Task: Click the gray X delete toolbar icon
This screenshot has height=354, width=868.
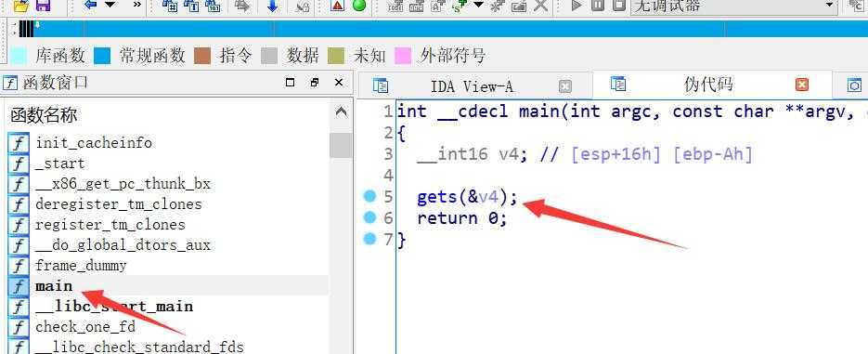Action: [541, 6]
